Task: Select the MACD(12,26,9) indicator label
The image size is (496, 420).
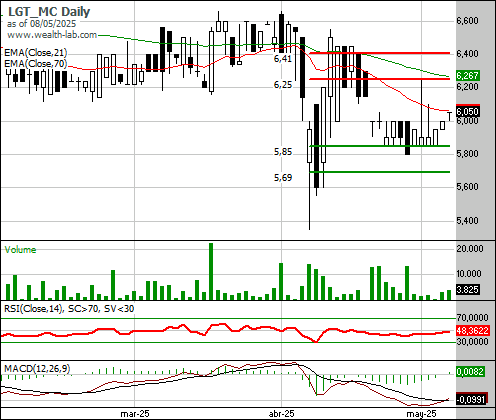Action: pyautogui.click(x=37, y=368)
